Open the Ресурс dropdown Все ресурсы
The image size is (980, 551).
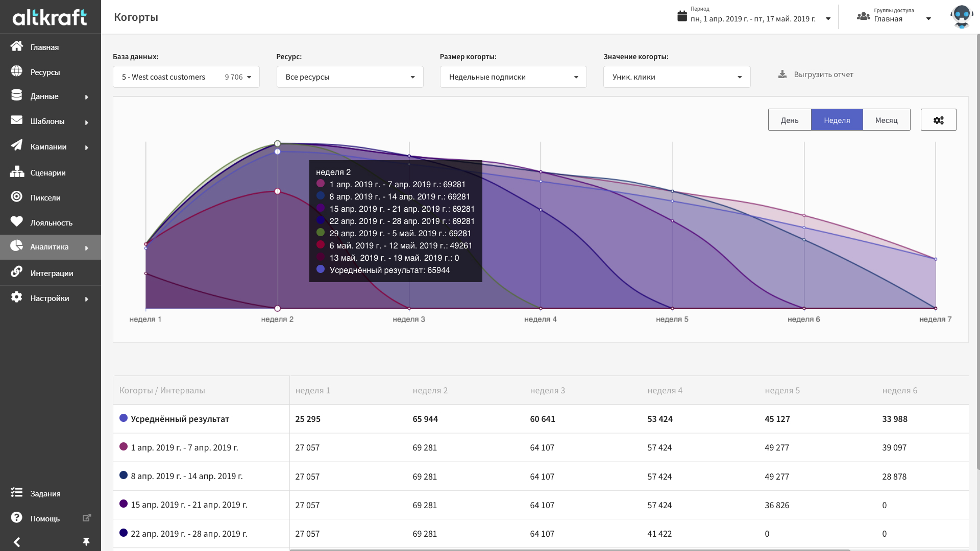[350, 77]
